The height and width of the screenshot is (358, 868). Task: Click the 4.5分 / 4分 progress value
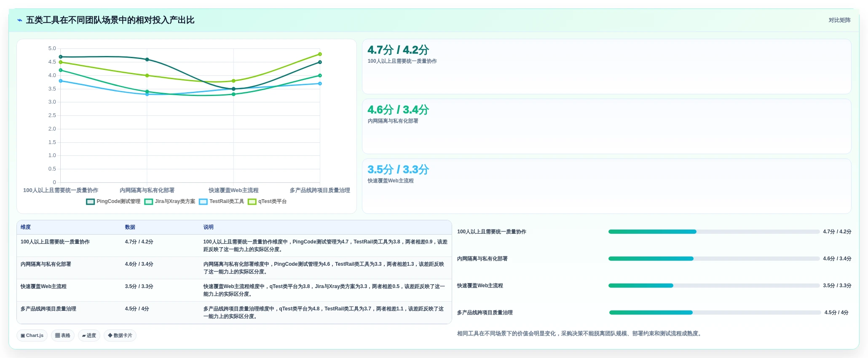click(836, 313)
